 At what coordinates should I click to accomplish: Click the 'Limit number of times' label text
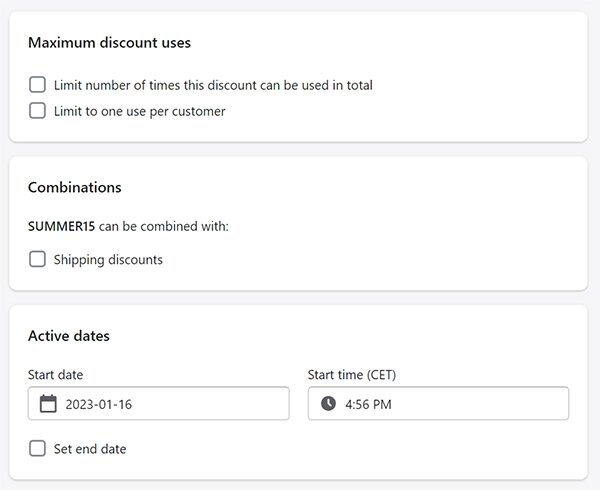213,85
